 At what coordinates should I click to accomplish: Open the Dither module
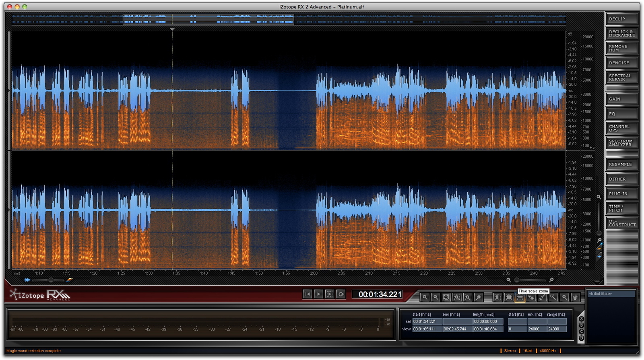coord(622,179)
